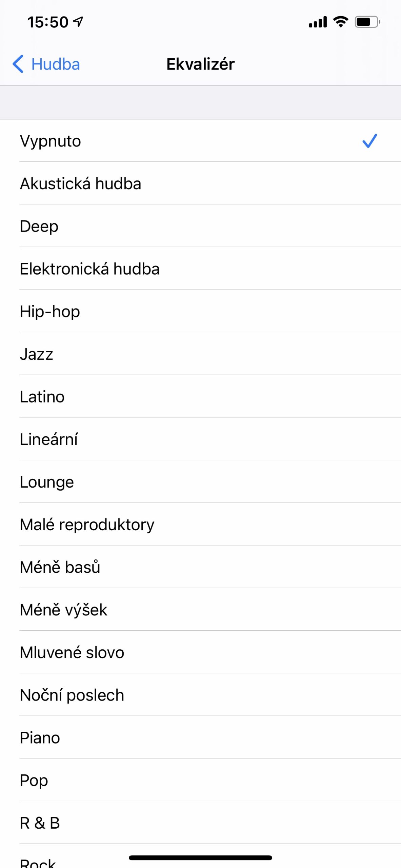The image size is (401, 868).
Task: Open the Hudba settings page
Action: tap(55, 64)
